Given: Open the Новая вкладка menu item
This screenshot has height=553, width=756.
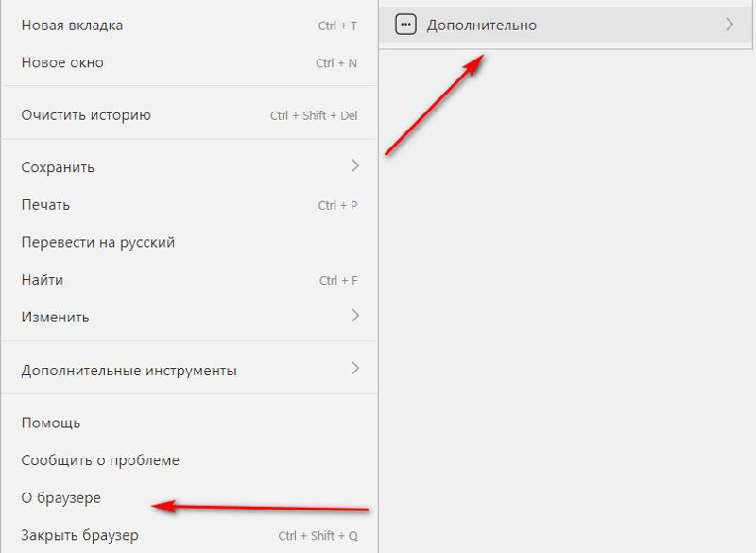Looking at the screenshot, I should [x=190, y=26].
